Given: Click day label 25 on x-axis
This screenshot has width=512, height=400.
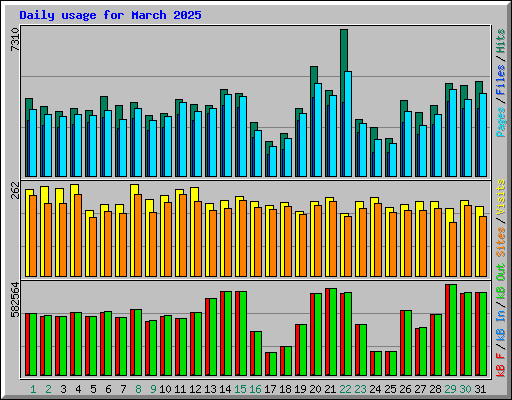Looking at the screenshot, I should tap(390, 389).
